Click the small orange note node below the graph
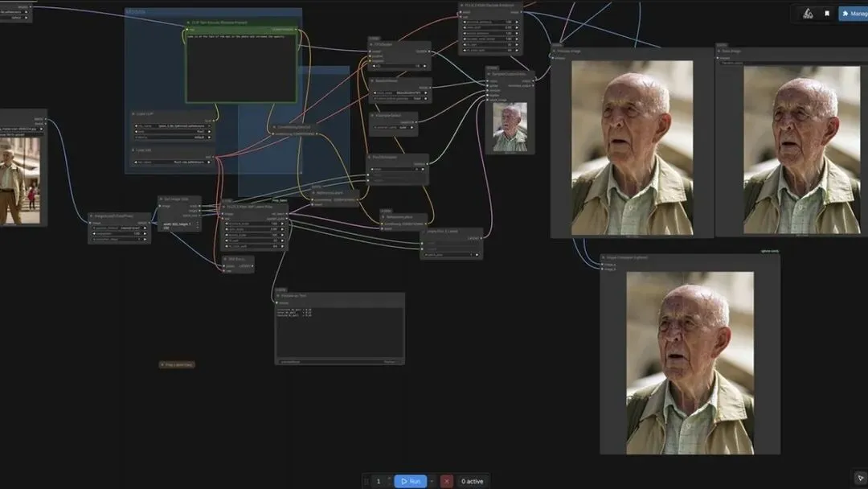This screenshot has height=489, width=868. (x=177, y=364)
